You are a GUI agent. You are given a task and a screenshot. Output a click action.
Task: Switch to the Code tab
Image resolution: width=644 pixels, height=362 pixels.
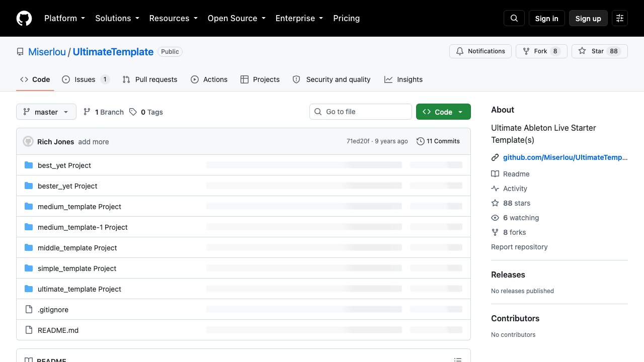[35, 79]
